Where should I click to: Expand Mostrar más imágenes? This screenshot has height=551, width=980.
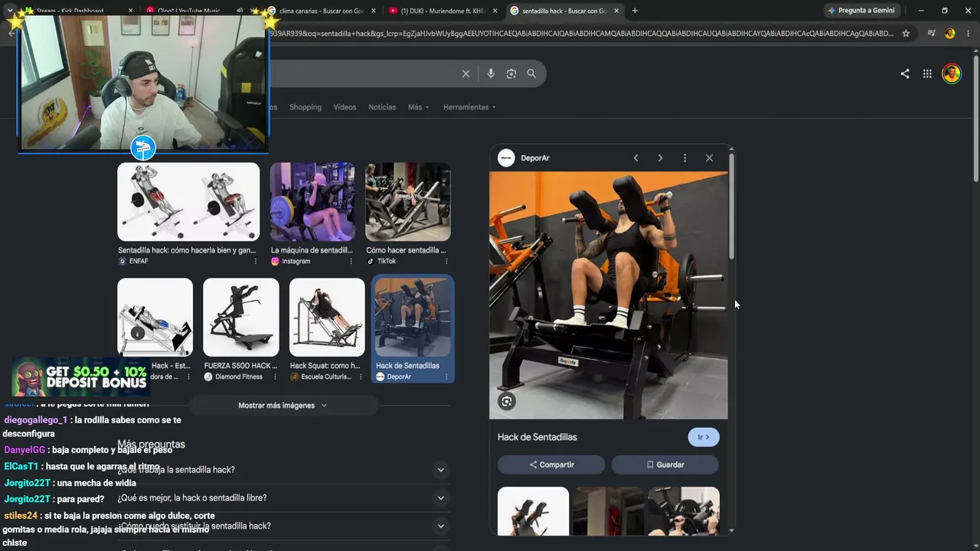click(x=283, y=406)
